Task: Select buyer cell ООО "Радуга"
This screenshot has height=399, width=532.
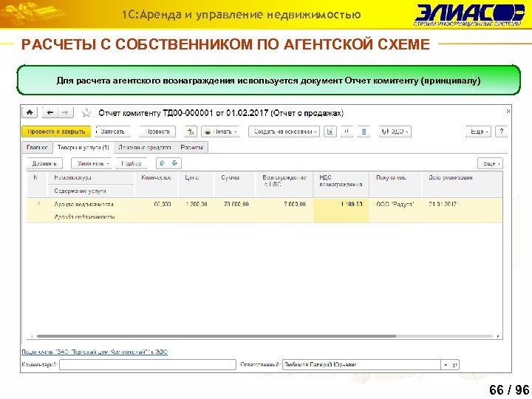Action: click(x=395, y=204)
